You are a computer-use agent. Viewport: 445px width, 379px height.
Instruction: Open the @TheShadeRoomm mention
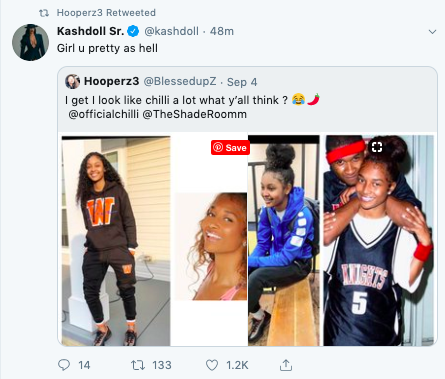tap(195, 114)
